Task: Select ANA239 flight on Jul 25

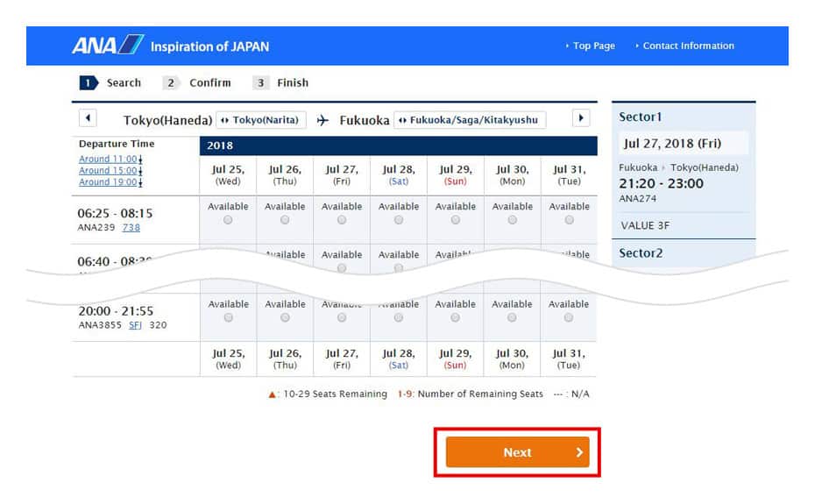Action: (x=228, y=221)
